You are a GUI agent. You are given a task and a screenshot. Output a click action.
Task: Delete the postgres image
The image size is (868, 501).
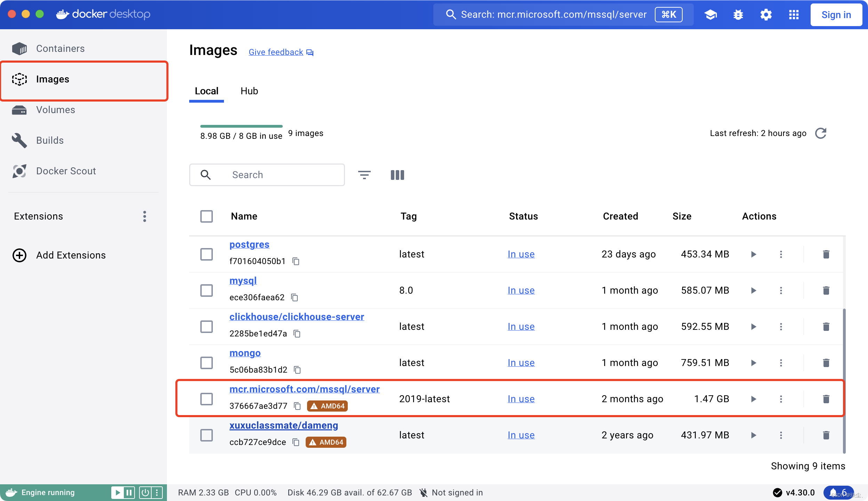pyautogui.click(x=826, y=254)
